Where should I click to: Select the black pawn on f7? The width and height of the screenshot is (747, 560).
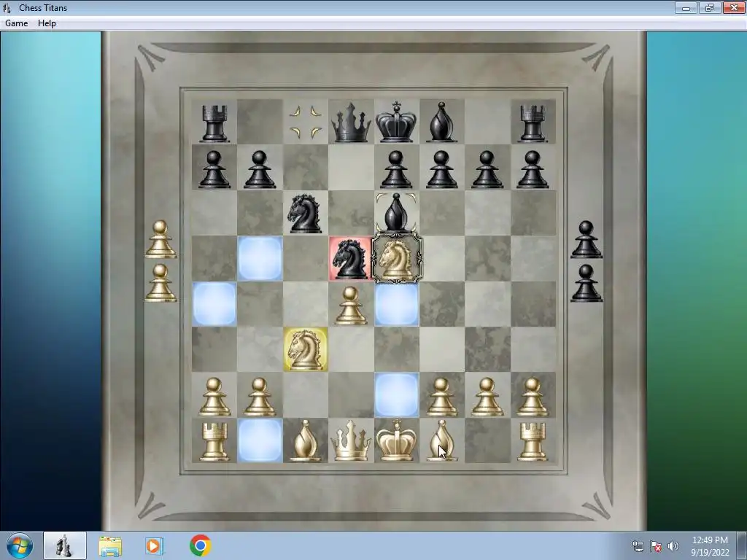pyautogui.click(x=441, y=169)
